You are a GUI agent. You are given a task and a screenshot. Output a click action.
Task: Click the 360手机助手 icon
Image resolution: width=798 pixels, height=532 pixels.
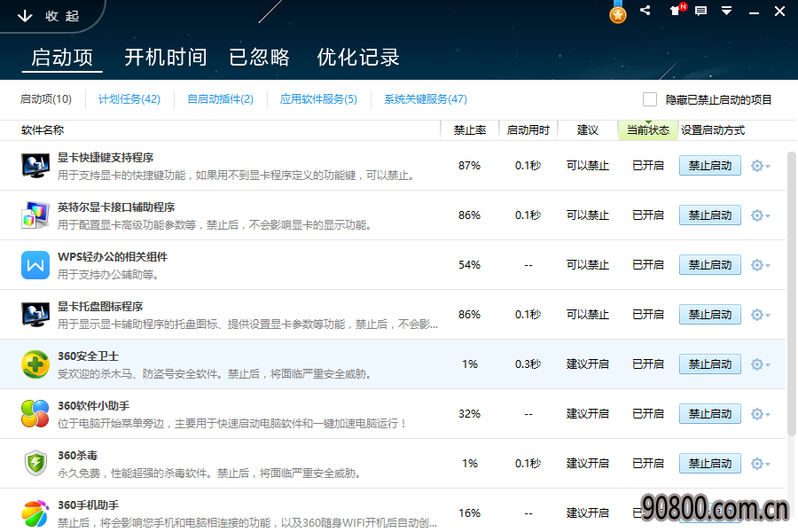[x=35, y=513]
